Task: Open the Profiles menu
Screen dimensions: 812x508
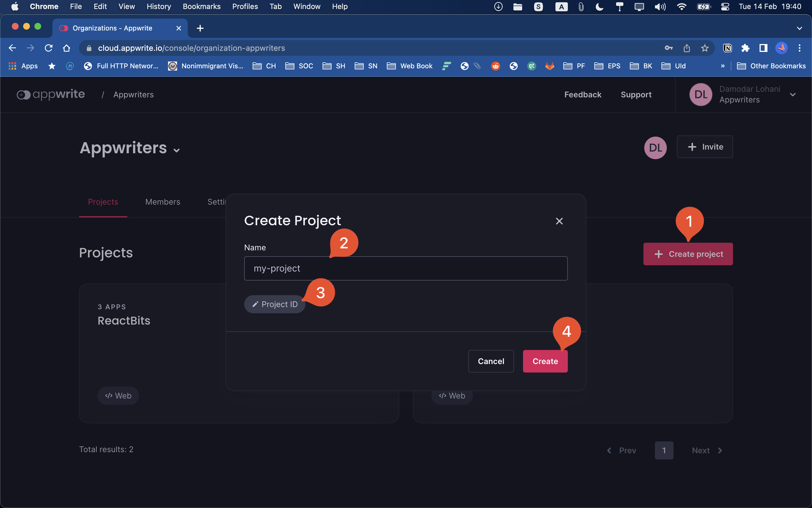Action: (245, 6)
